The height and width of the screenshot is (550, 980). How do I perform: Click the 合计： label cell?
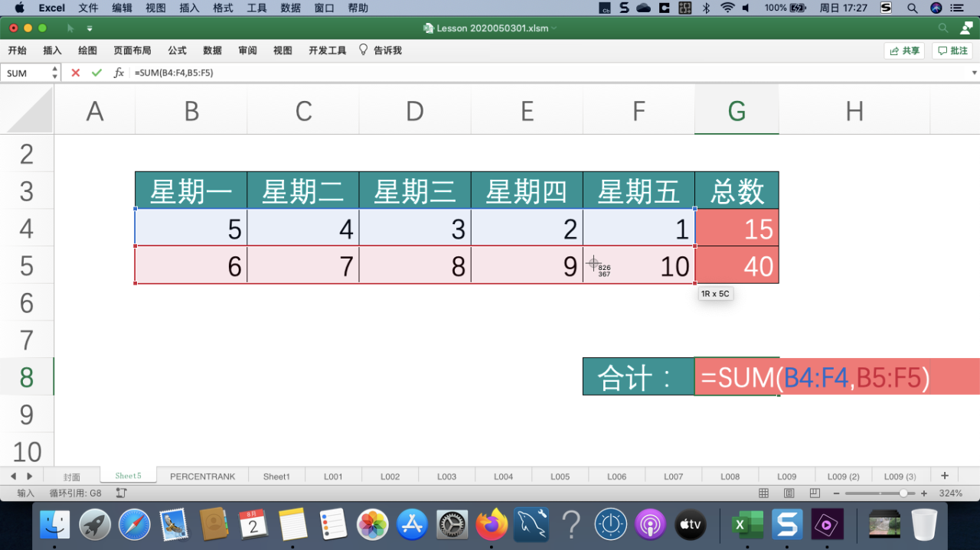639,376
